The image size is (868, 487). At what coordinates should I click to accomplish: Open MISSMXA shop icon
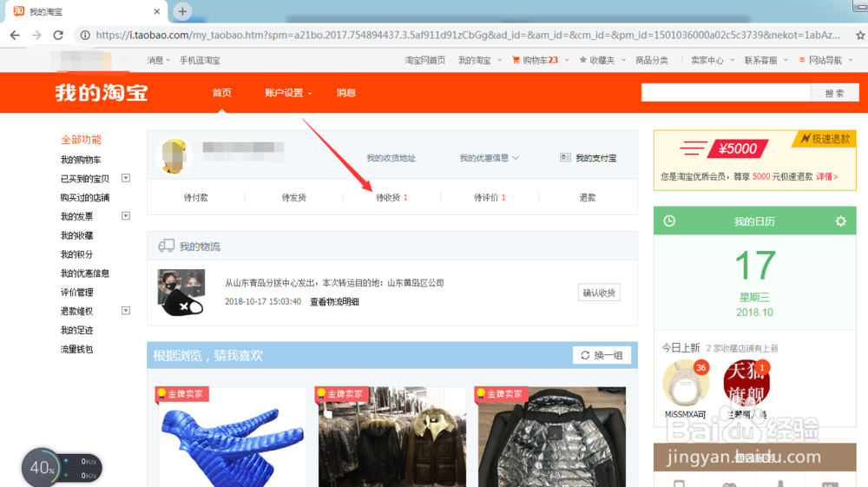point(686,383)
